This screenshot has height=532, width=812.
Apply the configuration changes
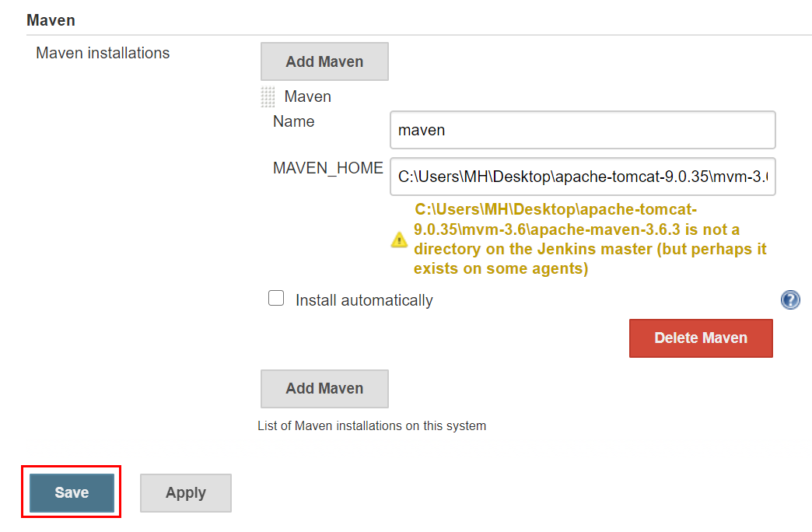tap(186, 492)
